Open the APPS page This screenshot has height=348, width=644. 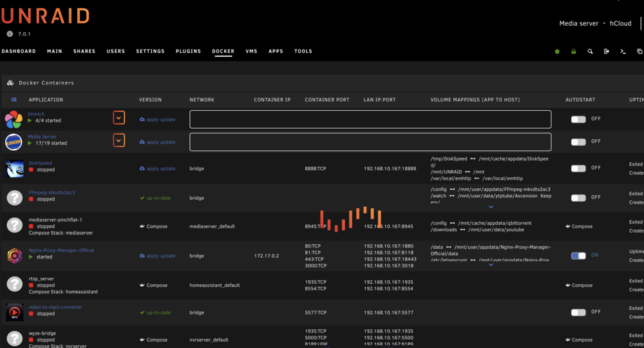tap(276, 52)
